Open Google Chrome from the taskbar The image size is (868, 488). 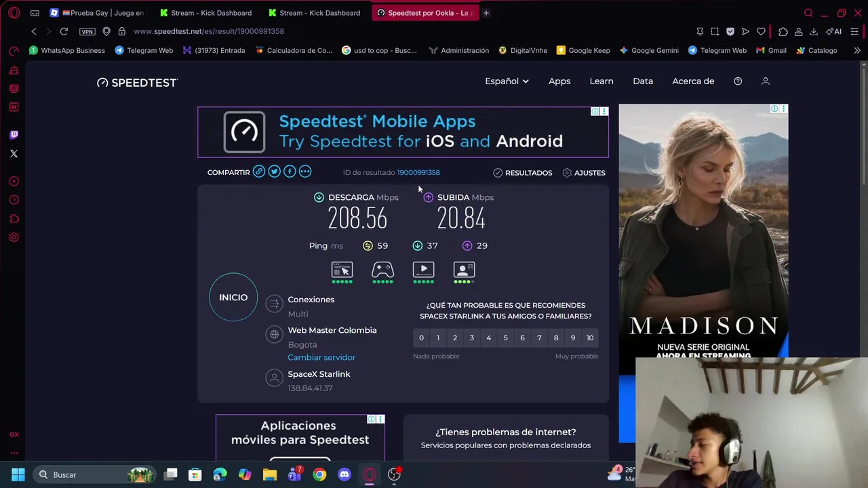[319, 474]
